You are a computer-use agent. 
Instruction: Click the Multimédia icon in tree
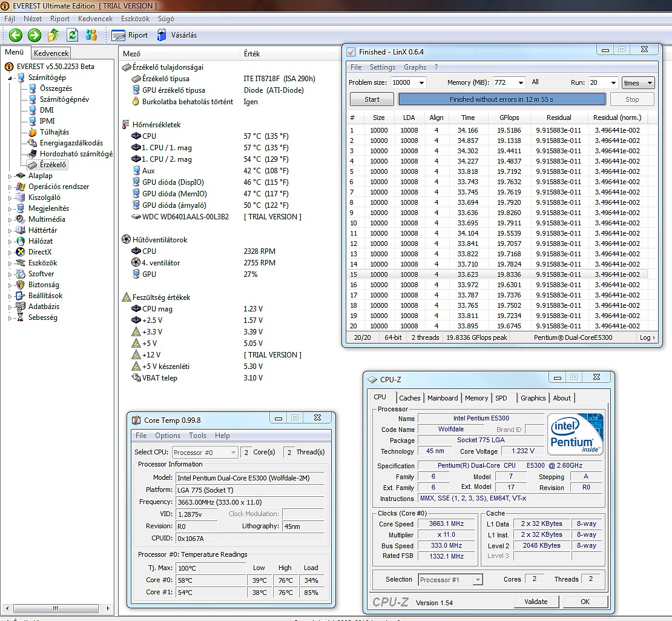(x=20, y=219)
